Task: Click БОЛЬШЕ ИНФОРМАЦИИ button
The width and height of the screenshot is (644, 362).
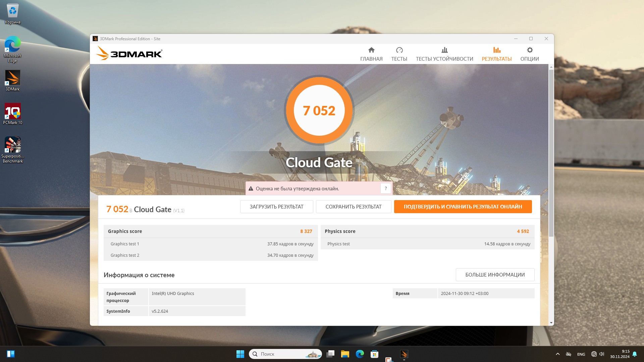Action: coord(495,275)
